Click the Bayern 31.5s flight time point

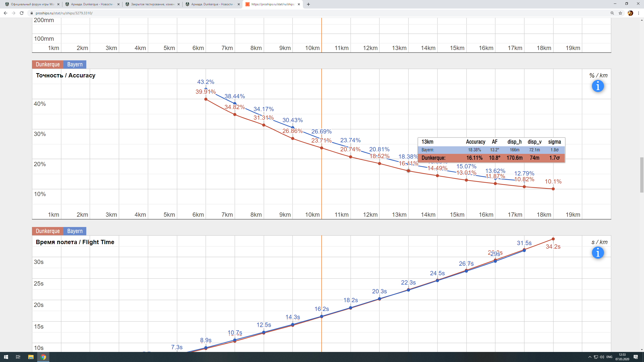coord(524,250)
